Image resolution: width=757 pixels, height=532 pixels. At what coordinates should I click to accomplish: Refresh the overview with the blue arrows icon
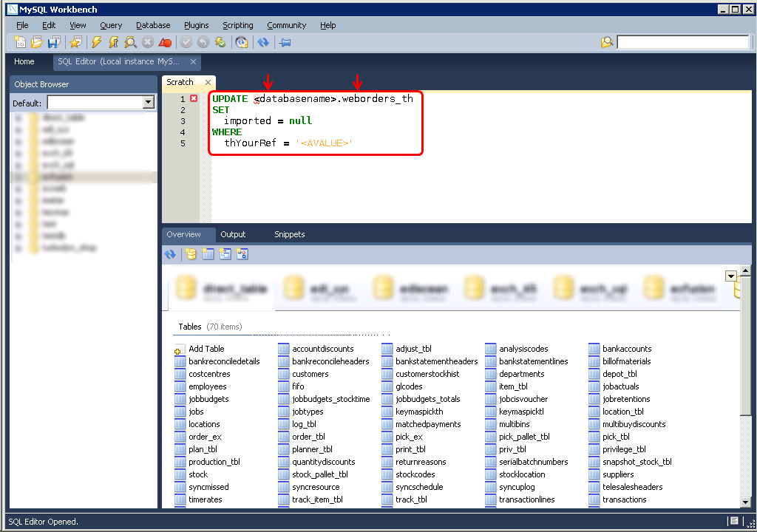pyautogui.click(x=170, y=254)
